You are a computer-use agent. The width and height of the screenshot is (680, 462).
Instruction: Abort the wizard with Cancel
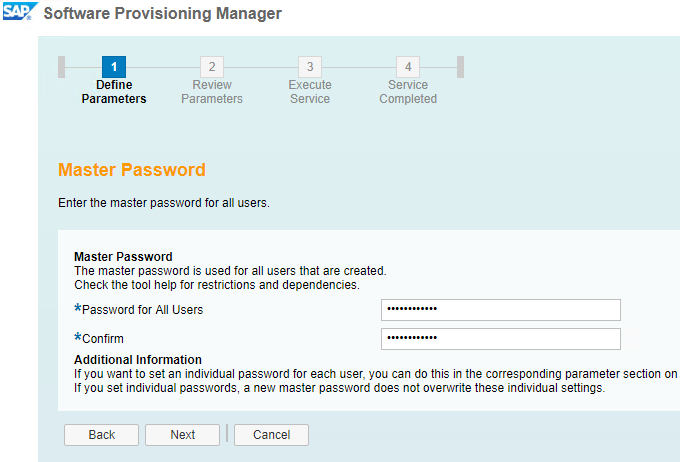(x=271, y=435)
